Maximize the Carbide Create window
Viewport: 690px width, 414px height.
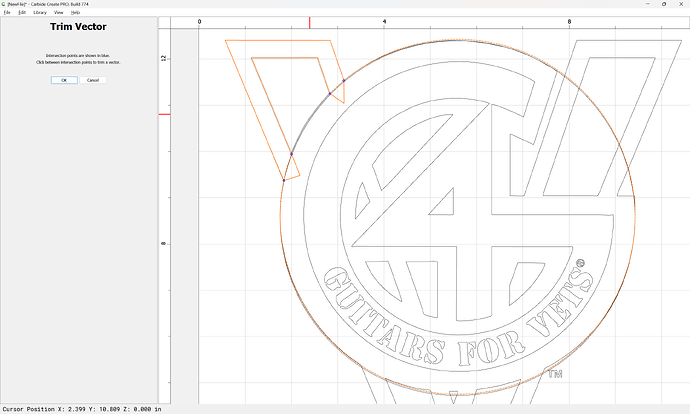click(x=664, y=4)
